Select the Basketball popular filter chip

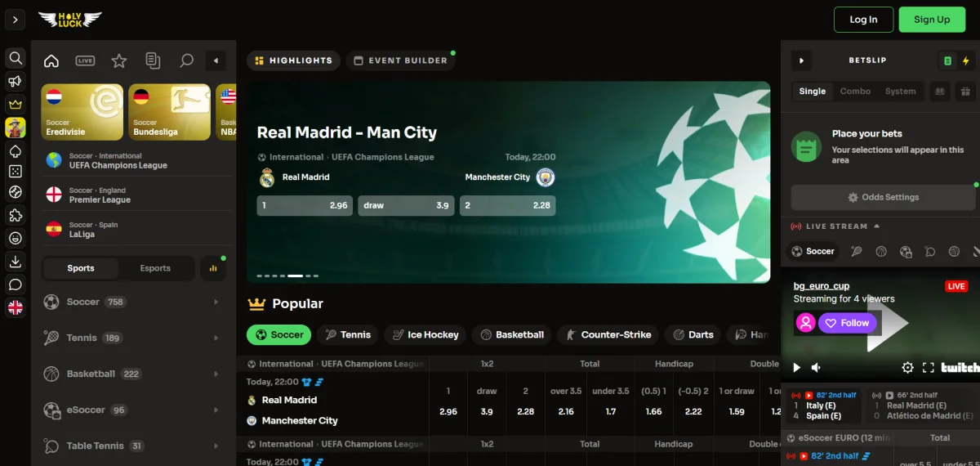pyautogui.click(x=512, y=334)
